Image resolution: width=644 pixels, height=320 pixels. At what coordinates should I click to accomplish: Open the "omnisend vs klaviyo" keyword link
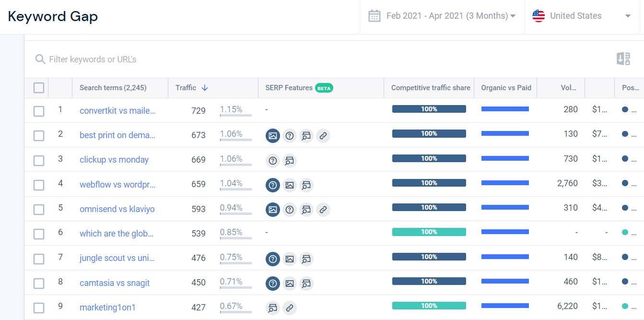click(x=117, y=209)
